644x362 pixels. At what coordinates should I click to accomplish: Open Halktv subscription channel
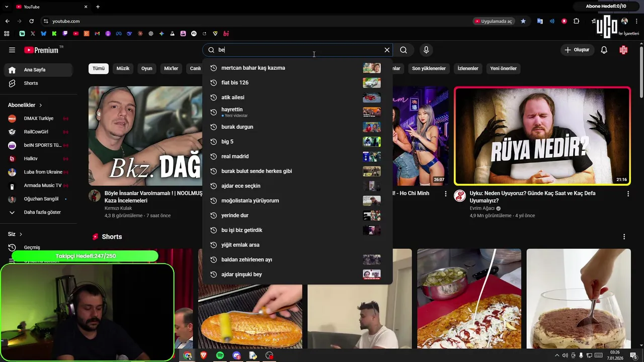38,158
